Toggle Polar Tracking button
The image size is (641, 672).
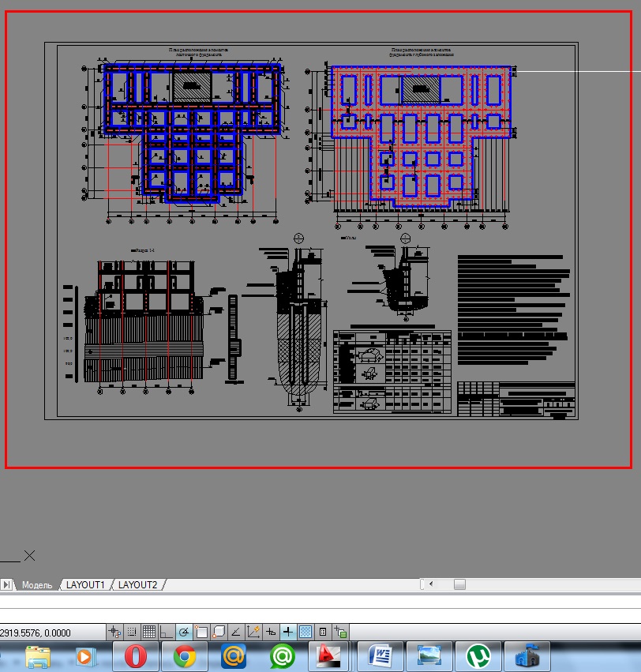click(184, 632)
